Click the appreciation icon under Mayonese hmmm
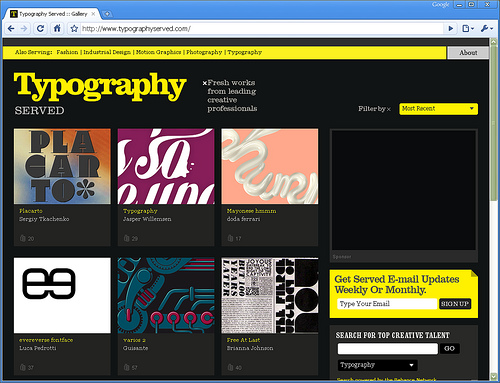Viewport: 500px width, 383px height. point(230,238)
